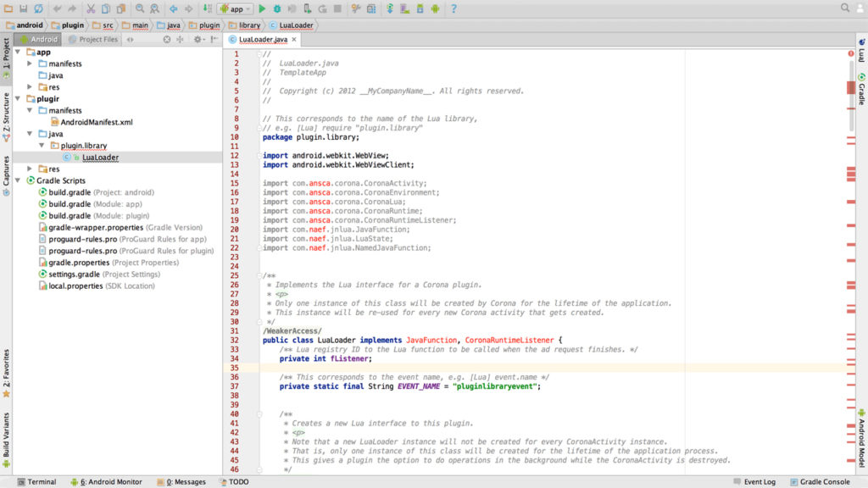Select the LuaLoader.java editor tab
The width and height of the screenshot is (868, 488).
tap(263, 39)
